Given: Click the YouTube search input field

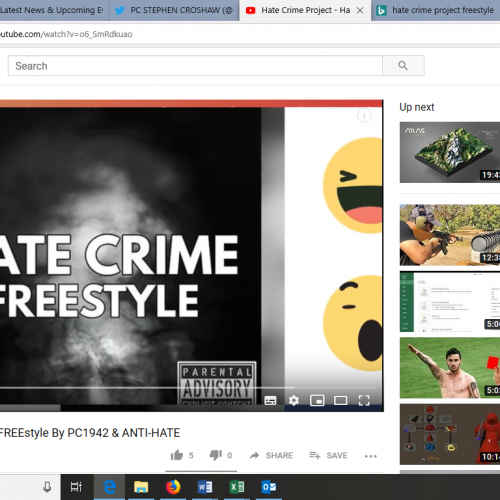Looking at the screenshot, I should [x=195, y=66].
